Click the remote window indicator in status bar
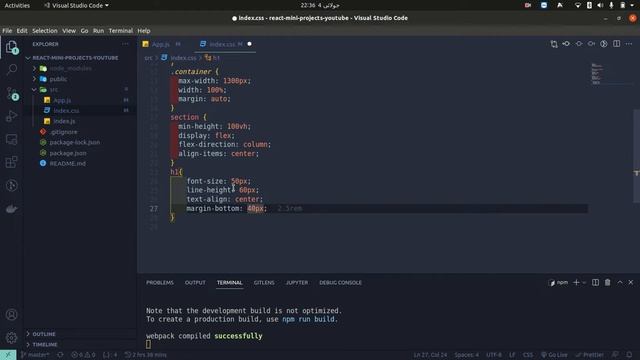Screen dimensions: 640x360 pos(8,355)
